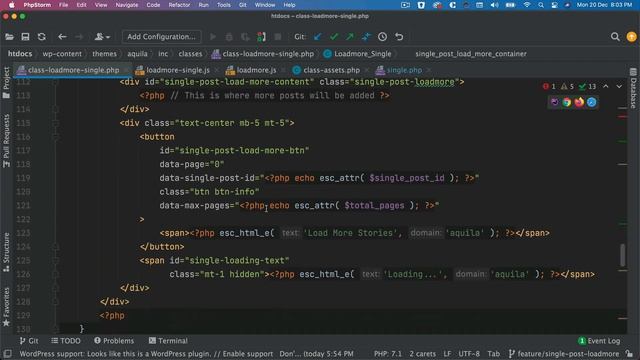Viewport: 640px width, 360px height.
Task: Open the user profile dropdown in toolbar
Action: (x=102, y=37)
